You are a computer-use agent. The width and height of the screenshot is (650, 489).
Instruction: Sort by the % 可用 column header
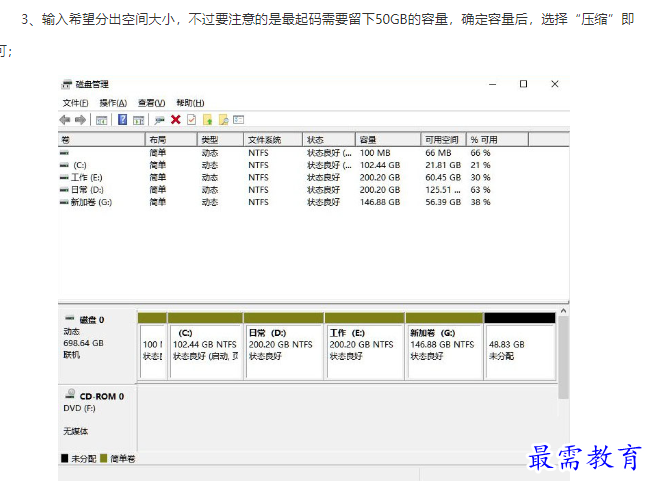pos(497,140)
